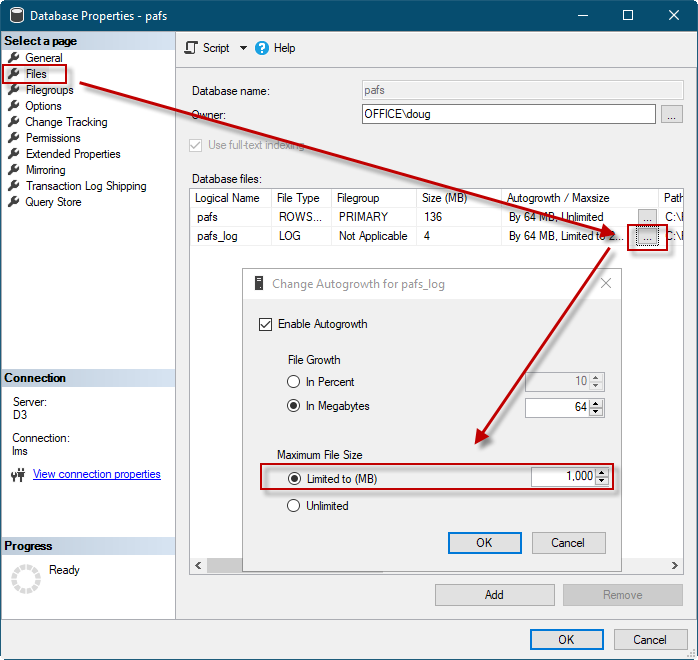Image resolution: width=698 pixels, height=660 pixels.
Task: Toggle the Enable Autogrowth checkbox
Action: [265, 324]
